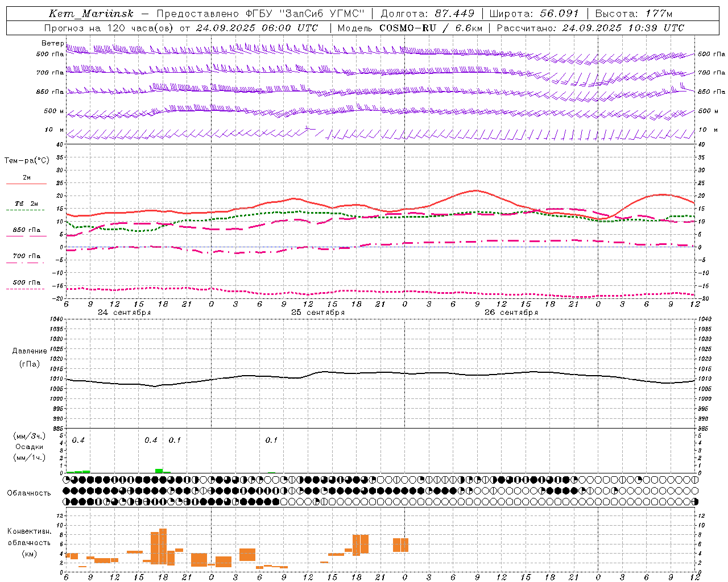Click the date label 24 сентября
This screenshot has width=728, height=582.
pyautogui.click(x=125, y=313)
